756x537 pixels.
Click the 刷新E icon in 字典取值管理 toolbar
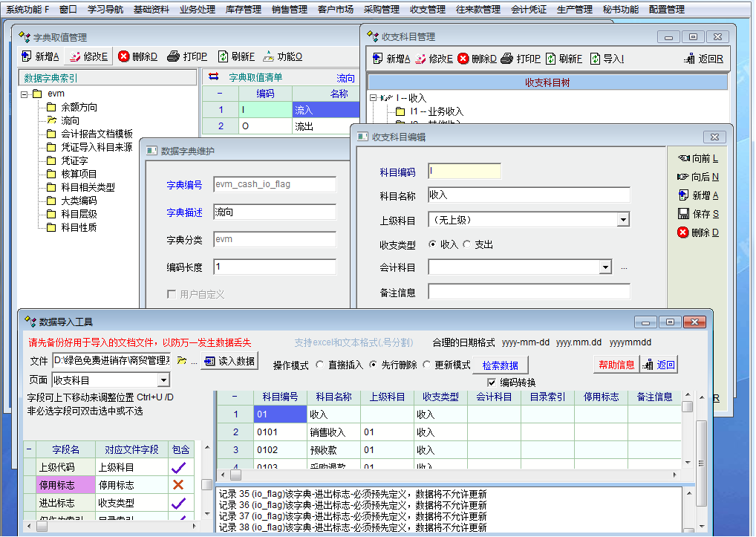[223, 56]
